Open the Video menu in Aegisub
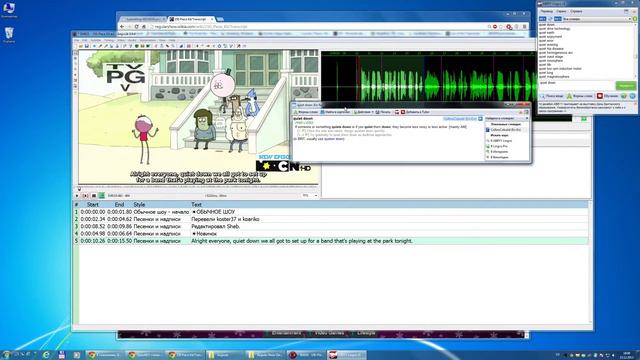The image size is (640, 360). click(x=121, y=40)
